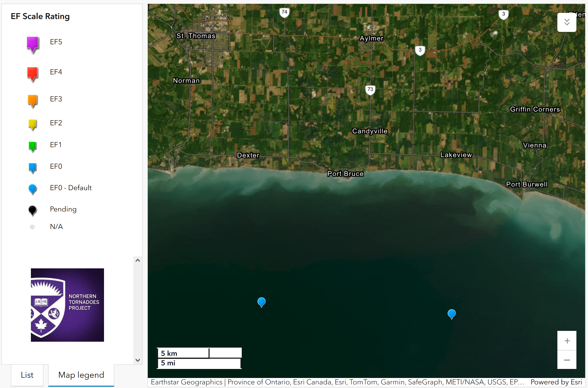Open the Northern Tornadoes Project logo
The image size is (588, 388).
coord(67,305)
